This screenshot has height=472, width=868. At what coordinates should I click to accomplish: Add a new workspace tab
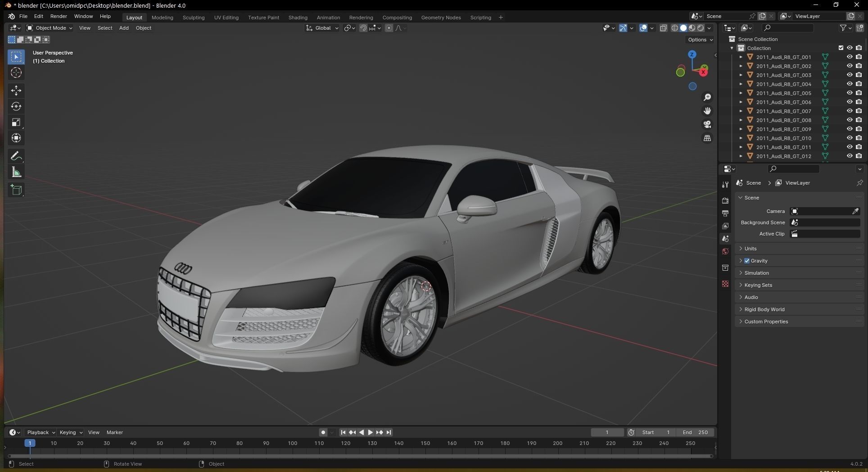click(501, 18)
